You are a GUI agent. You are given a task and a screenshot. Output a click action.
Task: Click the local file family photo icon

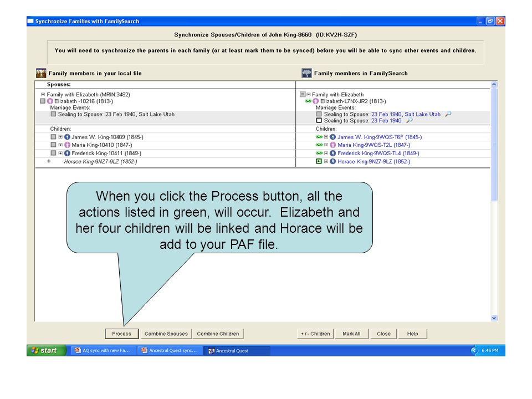pos(40,73)
